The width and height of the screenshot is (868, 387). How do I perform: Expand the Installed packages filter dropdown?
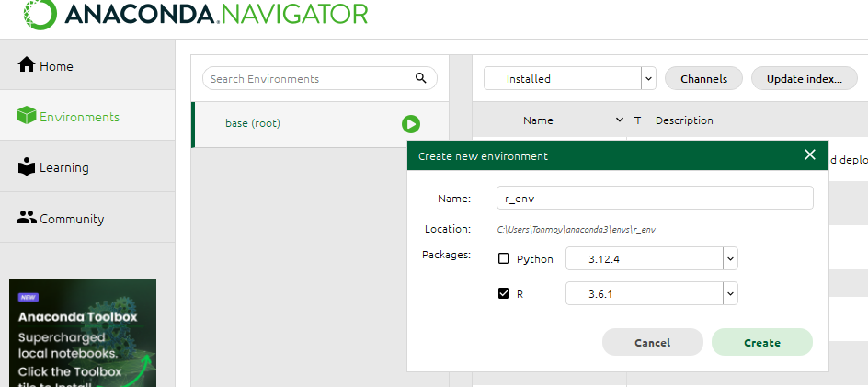coord(648,79)
